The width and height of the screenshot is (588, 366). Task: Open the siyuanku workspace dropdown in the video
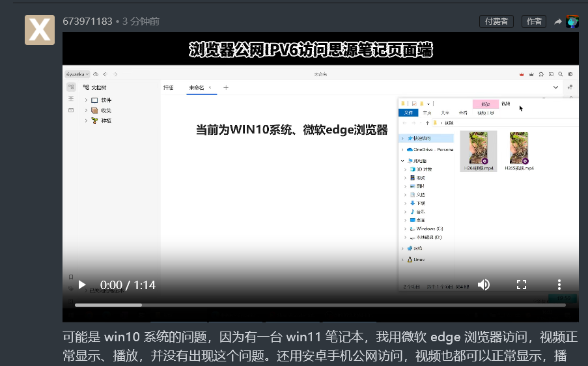[77, 74]
